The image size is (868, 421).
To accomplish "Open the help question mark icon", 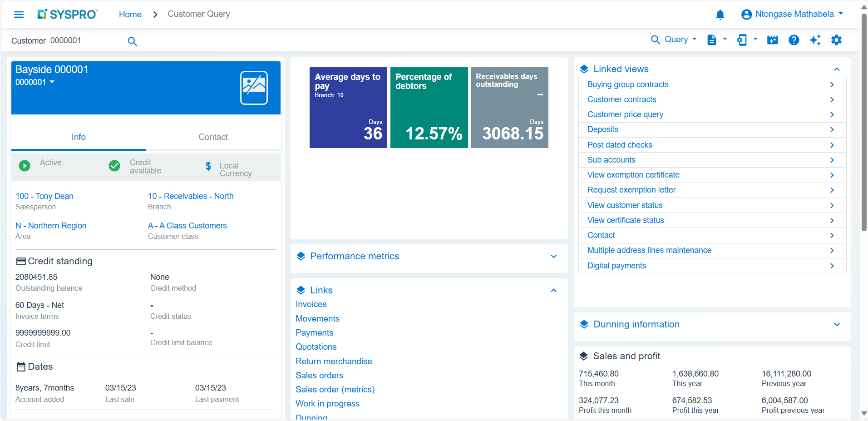I will click(x=794, y=40).
